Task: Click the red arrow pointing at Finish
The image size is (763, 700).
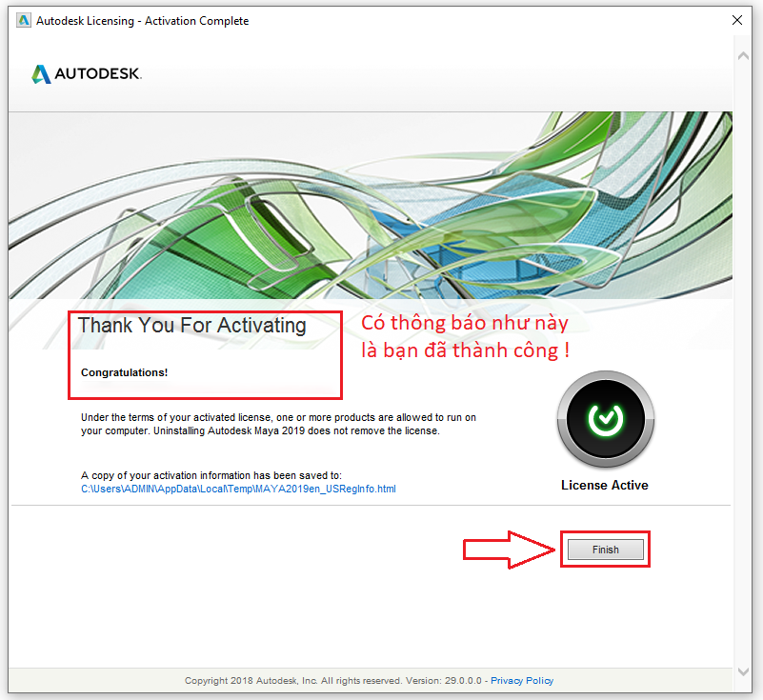Action: coord(505,550)
